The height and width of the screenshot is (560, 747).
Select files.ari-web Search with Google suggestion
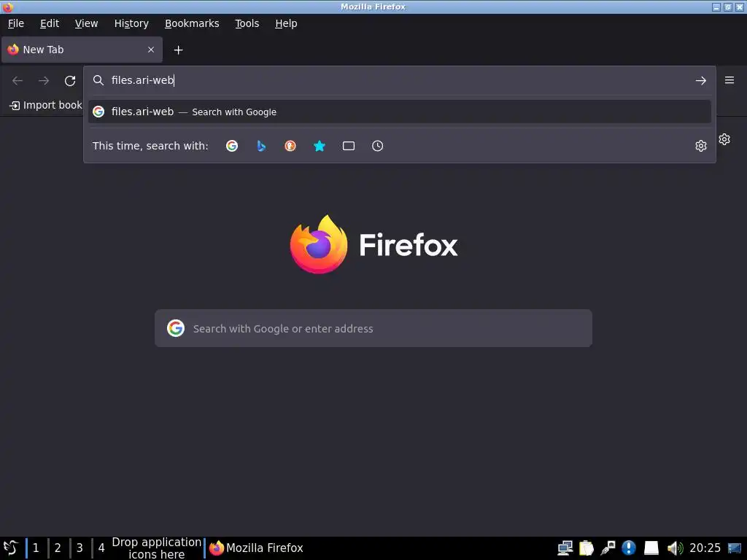pyautogui.click(x=399, y=112)
